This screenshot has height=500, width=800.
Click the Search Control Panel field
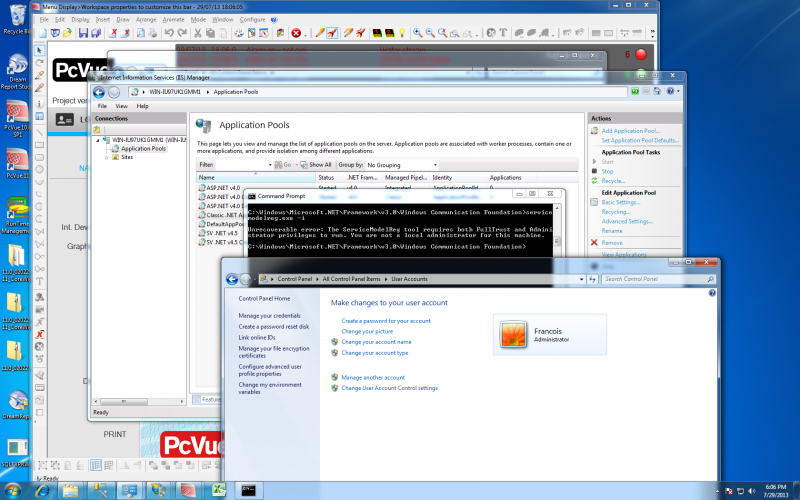pos(659,279)
